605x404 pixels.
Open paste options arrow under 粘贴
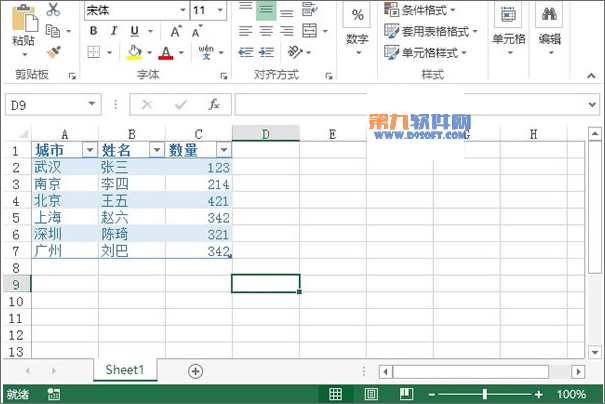(25, 54)
